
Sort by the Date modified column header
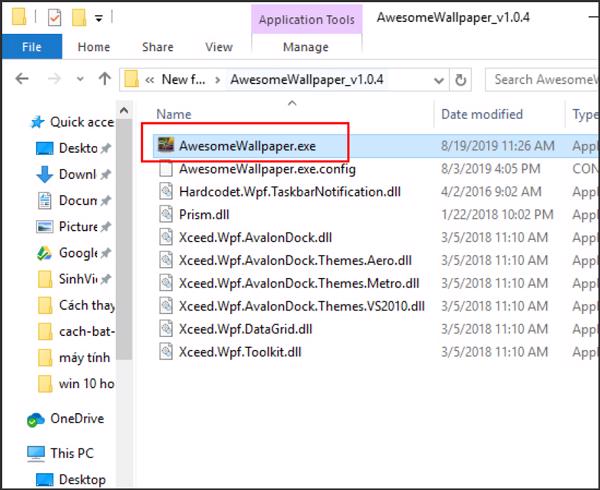point(482,114)
